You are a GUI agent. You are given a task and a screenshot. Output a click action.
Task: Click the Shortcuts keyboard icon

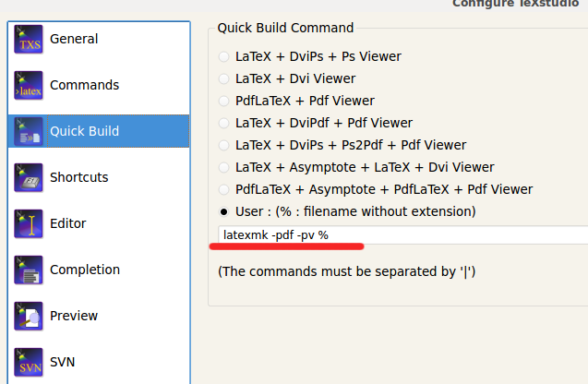point(29,177)
